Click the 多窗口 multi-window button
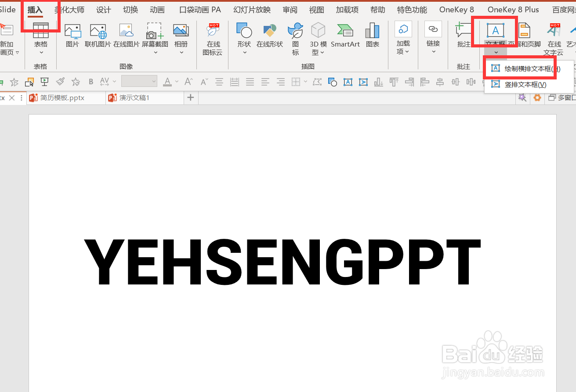Image resolution: width=576 pixels, height=392 pixels. click(x=562, y=98)
